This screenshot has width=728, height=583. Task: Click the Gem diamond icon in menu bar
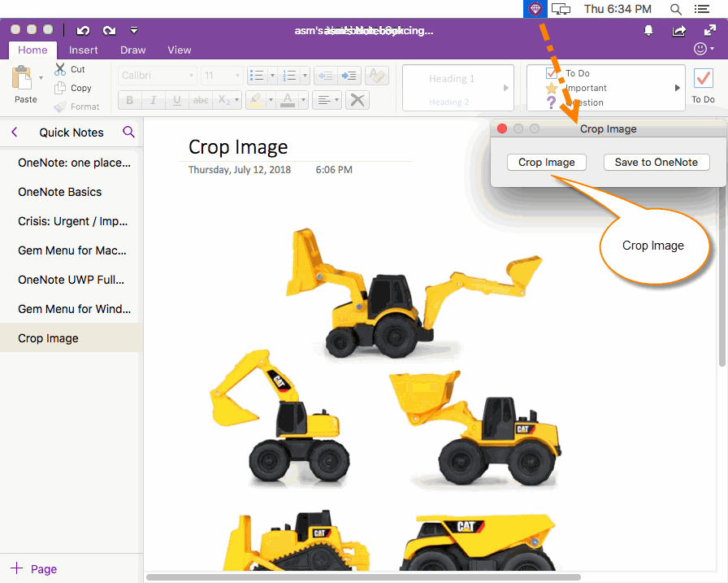[535, 9]
